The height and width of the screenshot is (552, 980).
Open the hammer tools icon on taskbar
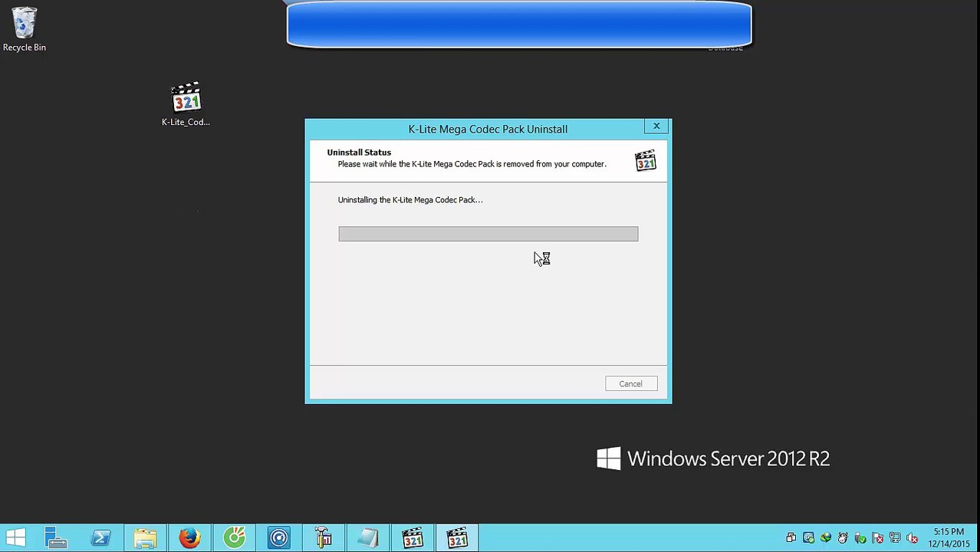[323, 538]
